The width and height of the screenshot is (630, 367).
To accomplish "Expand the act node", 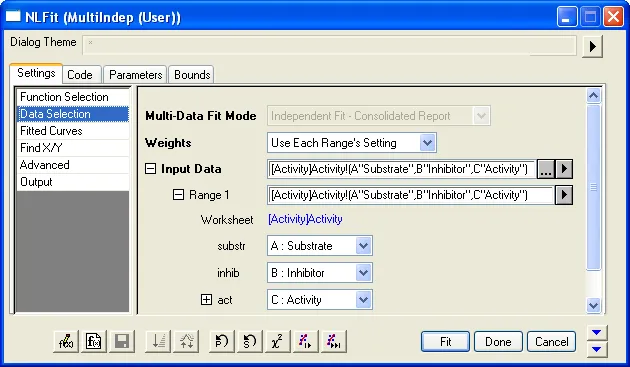I will click(206, 299).
